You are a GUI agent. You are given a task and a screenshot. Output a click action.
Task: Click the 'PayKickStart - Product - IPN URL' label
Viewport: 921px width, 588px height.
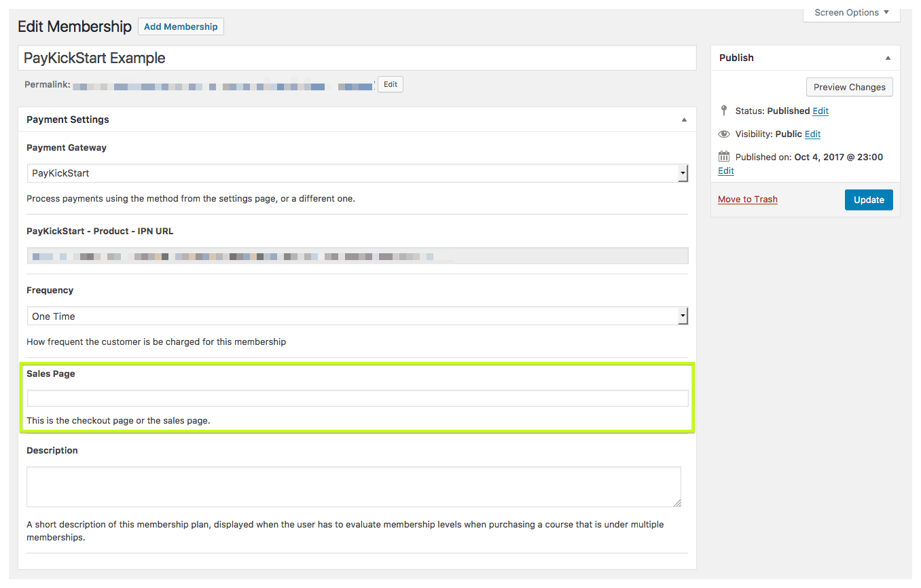[100, 231]
